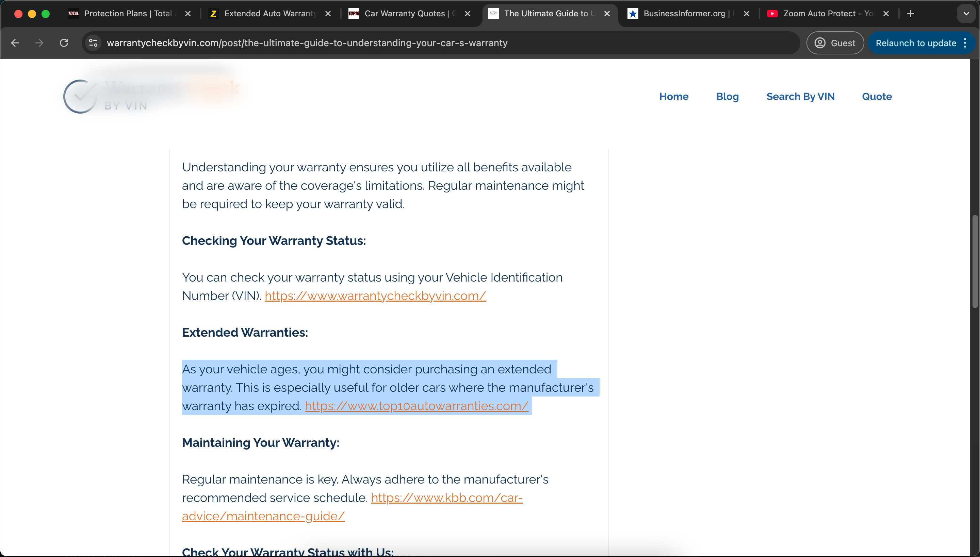Viewport: 980px width, 557px height.
Task: Open the kbb.com maintenance guide link
Action: click(x=447, y=498)
